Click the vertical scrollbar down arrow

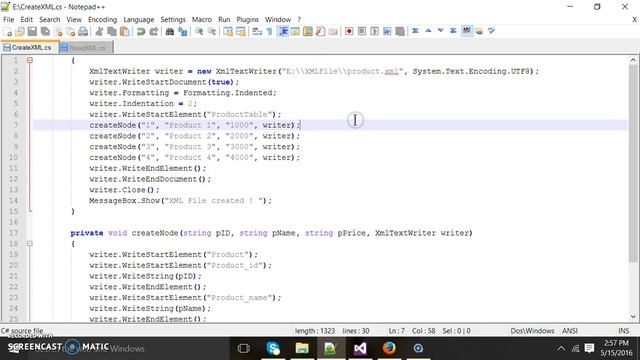point(633,316)
